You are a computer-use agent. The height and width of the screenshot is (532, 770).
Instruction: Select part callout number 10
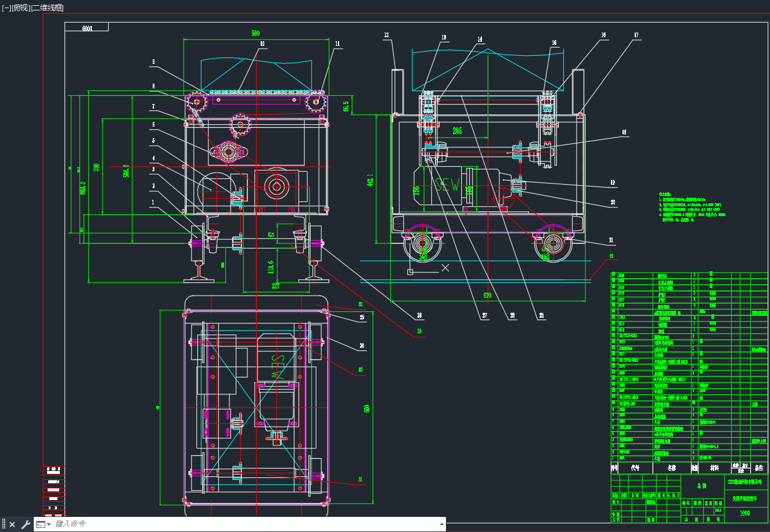point(262,44)
